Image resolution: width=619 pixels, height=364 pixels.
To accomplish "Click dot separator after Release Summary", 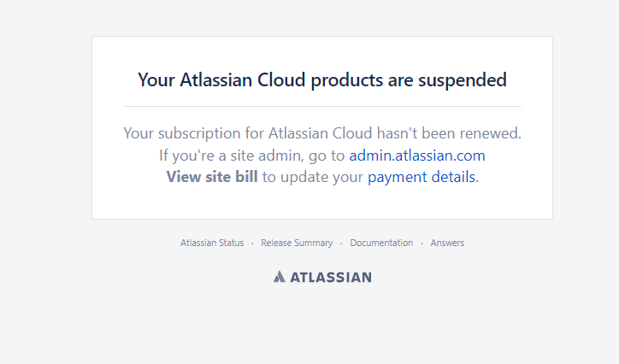I will pyautogui.click(x=341, y=244).
